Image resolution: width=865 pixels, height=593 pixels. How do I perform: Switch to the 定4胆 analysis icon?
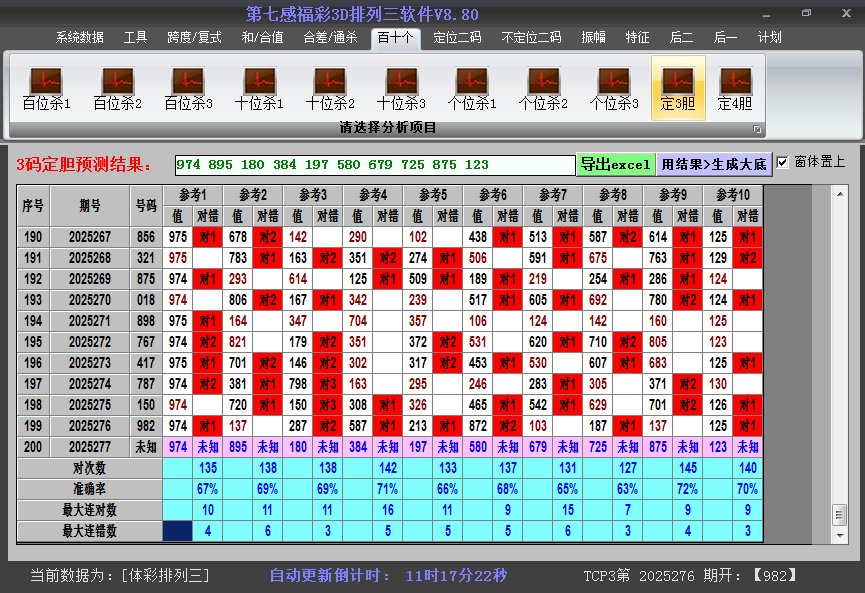point(736,85)
